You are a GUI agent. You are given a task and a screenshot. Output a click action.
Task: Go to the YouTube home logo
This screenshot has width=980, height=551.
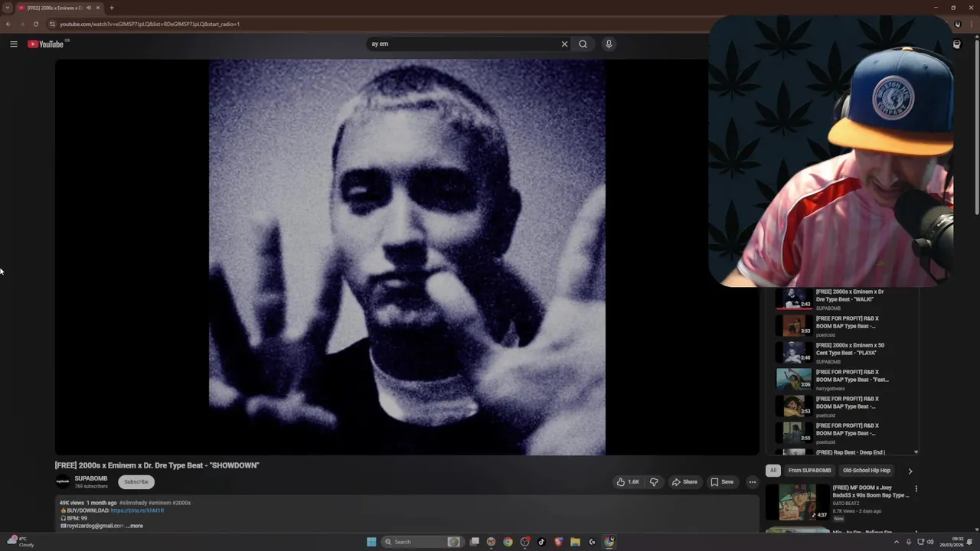click(46, 44)
